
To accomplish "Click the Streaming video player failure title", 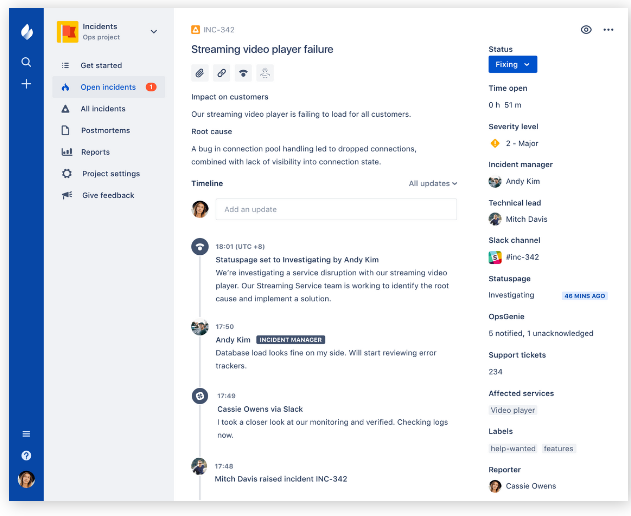I will (262, 50).
